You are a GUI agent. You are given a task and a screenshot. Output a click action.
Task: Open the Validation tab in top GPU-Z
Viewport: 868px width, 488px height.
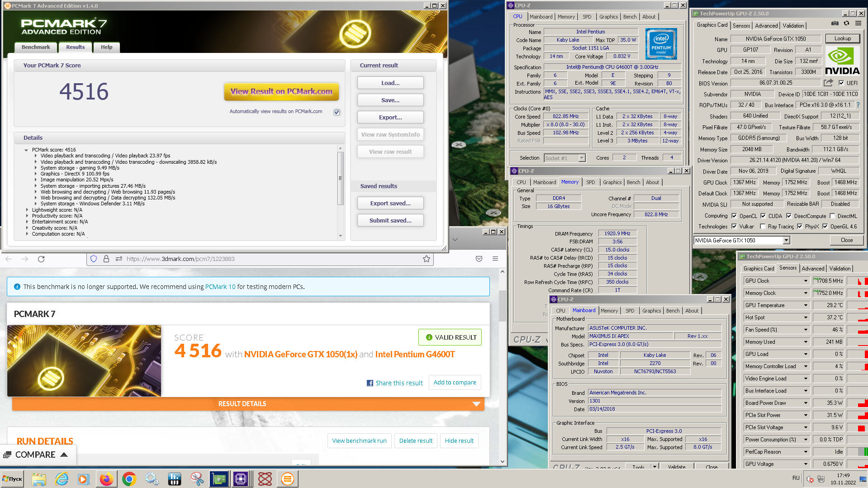(793, 26)
